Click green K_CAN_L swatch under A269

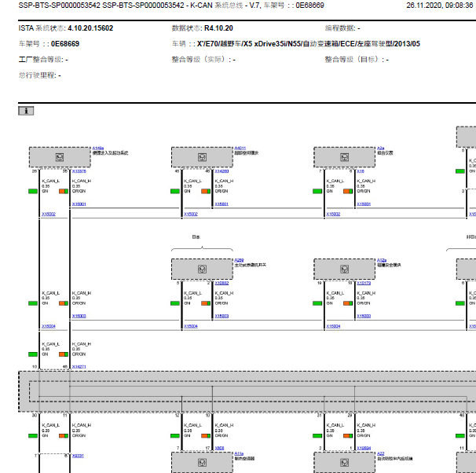[175, 303]
